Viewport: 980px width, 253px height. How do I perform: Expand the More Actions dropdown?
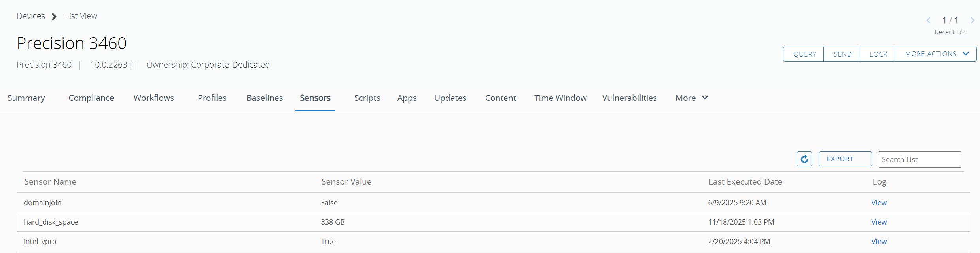click(x=936, y=54)
